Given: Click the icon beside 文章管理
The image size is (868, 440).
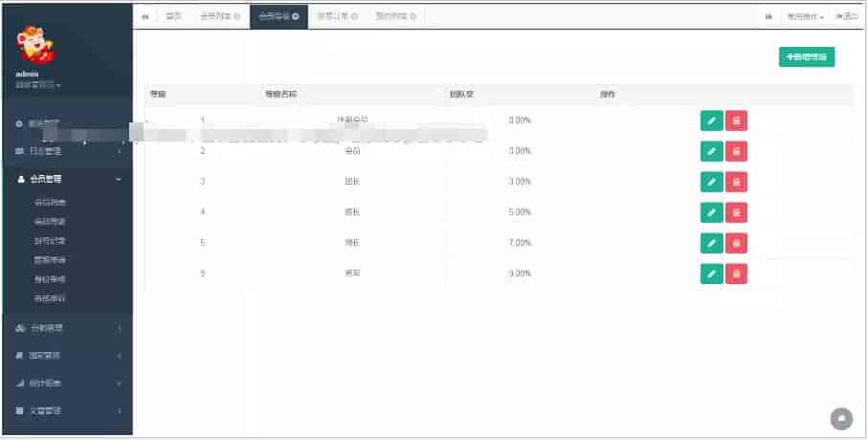Looking at the screenshot, I should pyautogui.click(x=19, y=410).
